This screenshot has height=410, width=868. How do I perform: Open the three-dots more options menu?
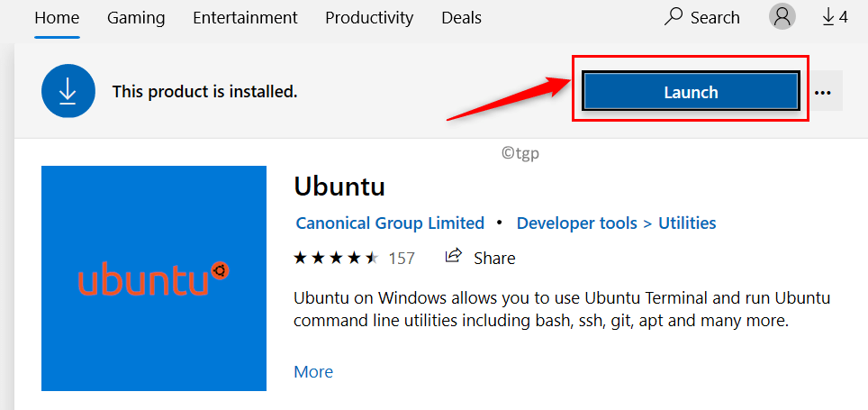click(x=822, y=92)
